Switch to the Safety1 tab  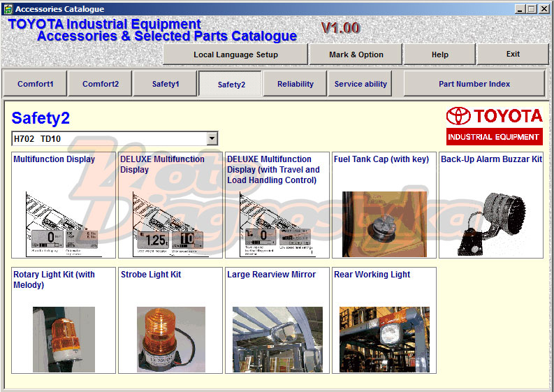166,84
